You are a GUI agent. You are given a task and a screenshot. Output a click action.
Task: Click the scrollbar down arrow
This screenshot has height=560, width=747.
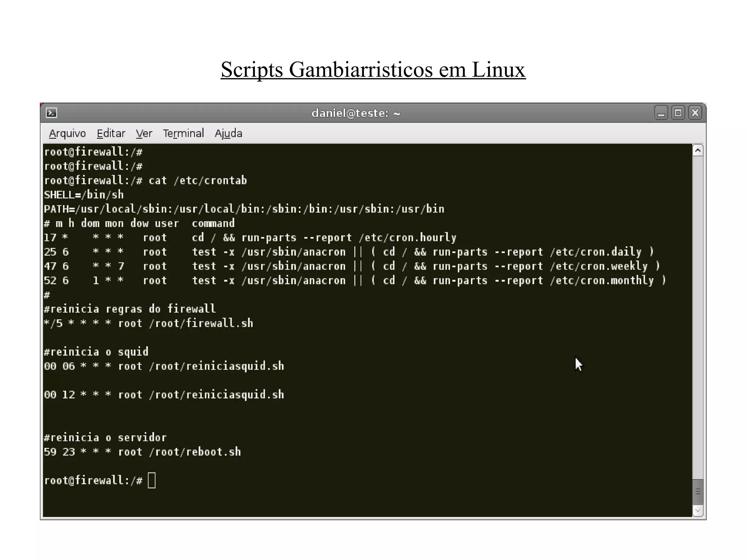pyautogui.click(x=698, y=510)
